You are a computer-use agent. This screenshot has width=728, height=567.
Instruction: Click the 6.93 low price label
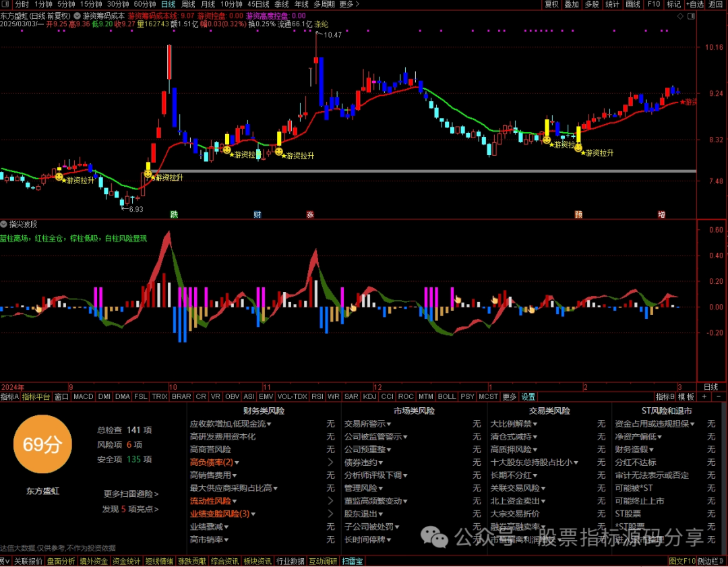[x=136, y=209]
